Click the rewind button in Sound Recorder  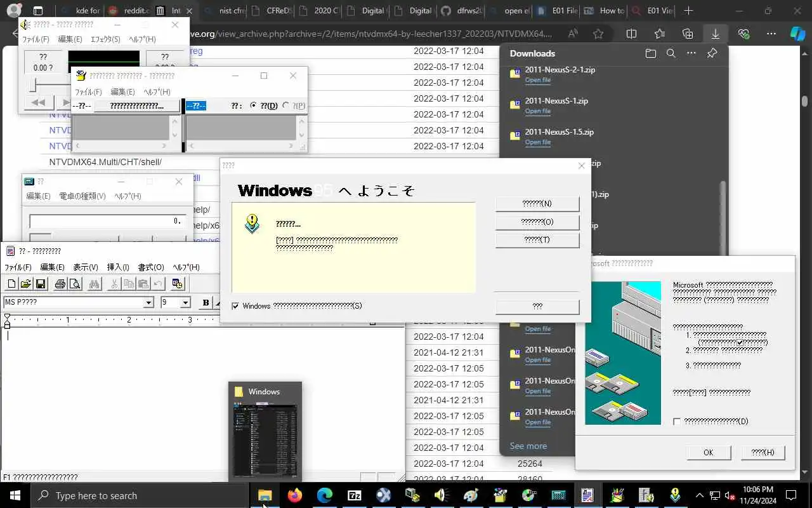38,102
